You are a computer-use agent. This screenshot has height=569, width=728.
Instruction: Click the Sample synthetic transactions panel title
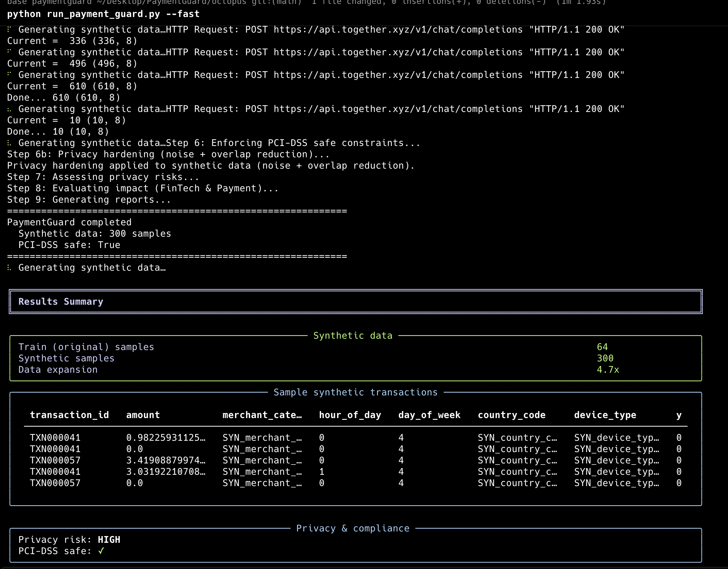pyautogui.click(x=355, y=392)
